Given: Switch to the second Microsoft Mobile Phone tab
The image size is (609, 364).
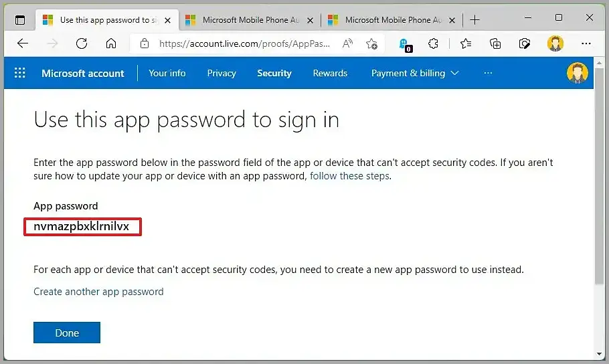Looking at the screenshot, I should point(250,20).
